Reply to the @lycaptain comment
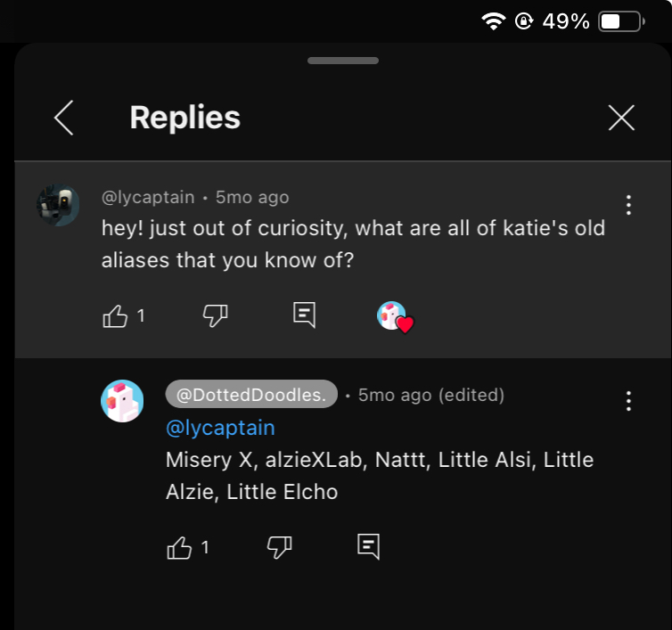This screenshot has height=630, width=672. coord(304,315)
